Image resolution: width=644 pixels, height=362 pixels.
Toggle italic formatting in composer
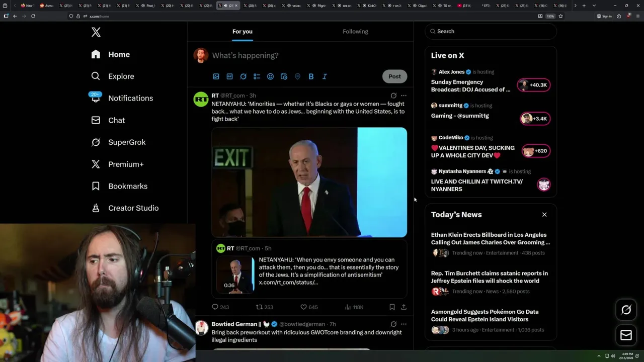pyautogui.click(x=325, y=76)
